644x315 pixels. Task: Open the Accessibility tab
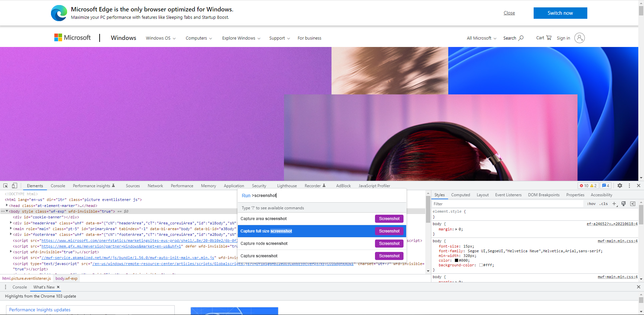pos(601,195)
